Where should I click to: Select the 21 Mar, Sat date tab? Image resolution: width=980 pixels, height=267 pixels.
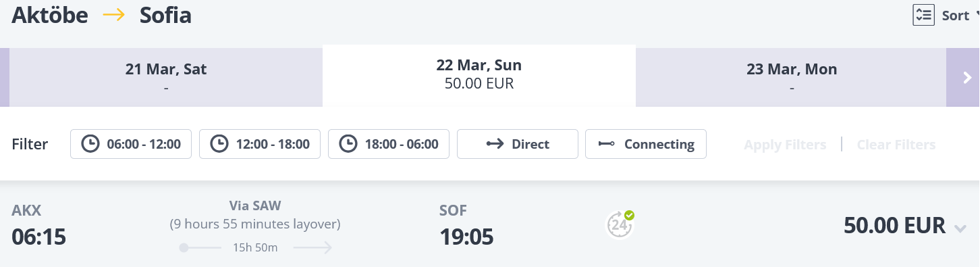click(166, 78)
